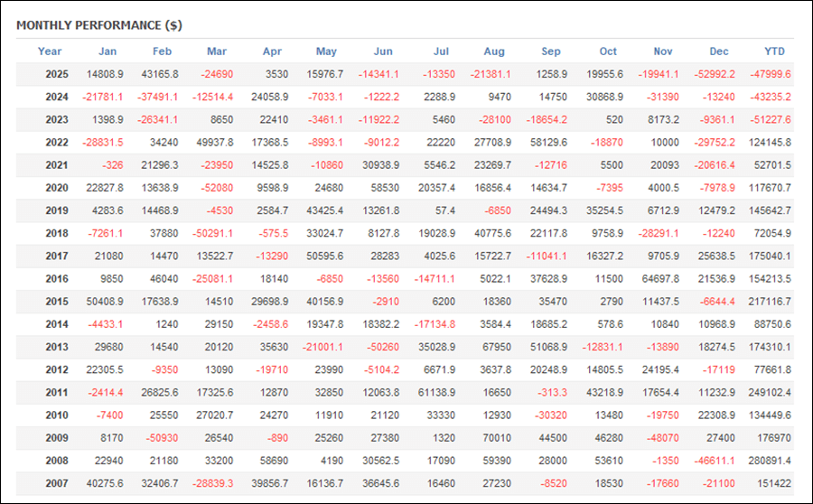The height and width of the screenshot is (504, 813).
Task: Click the 2020 year row label
Action: [x=57, y=188]
